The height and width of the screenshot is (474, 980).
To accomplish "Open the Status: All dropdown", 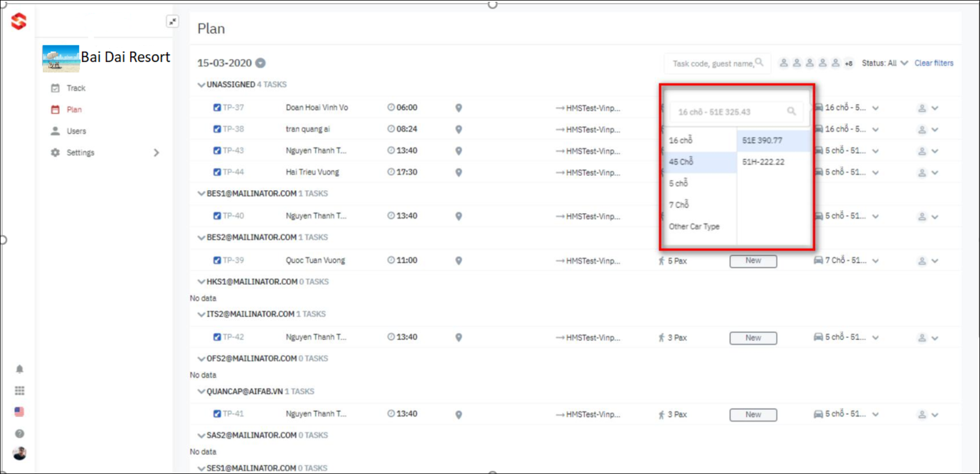I will (x=884, y=63).
